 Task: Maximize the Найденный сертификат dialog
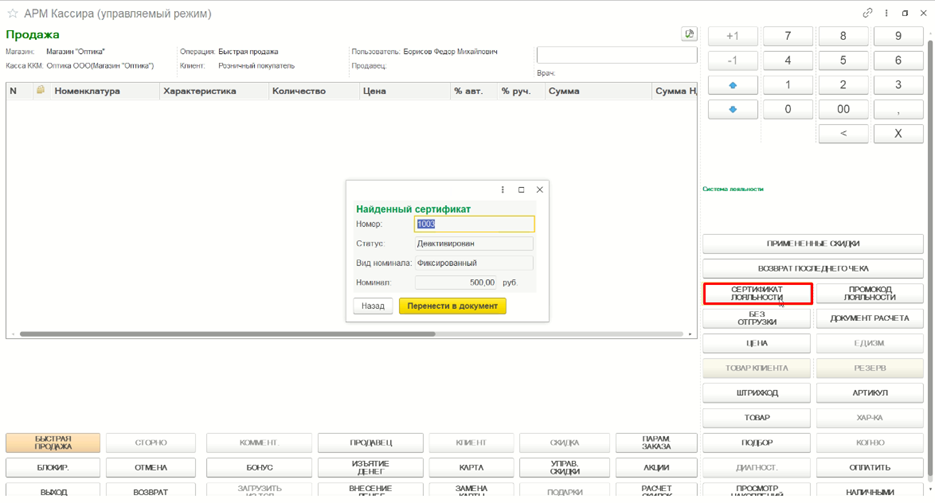point(521,190)
